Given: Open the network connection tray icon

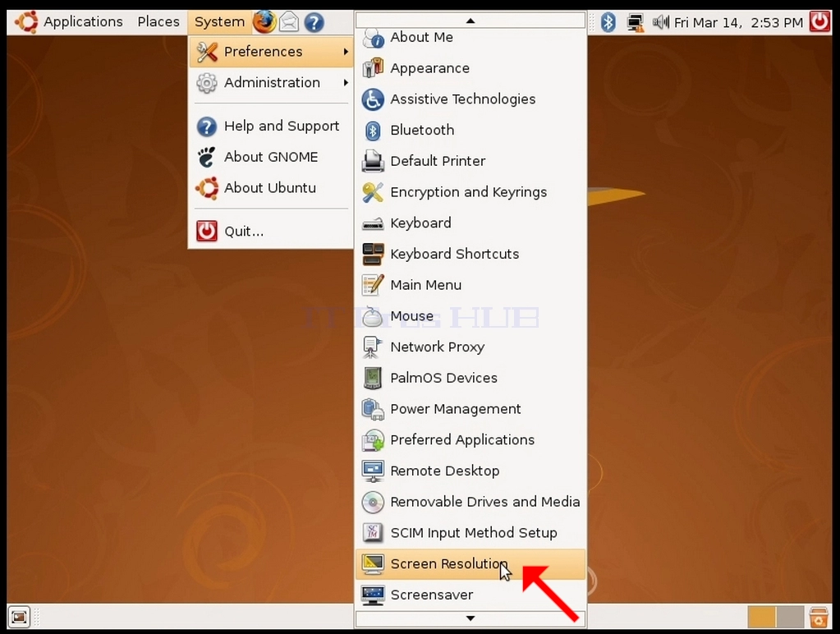Looking at the screenshot, I should tap(636, 22).
